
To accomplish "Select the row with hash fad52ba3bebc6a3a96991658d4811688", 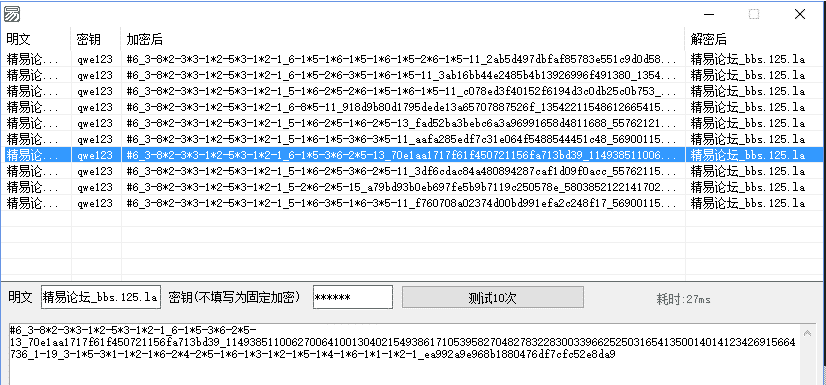I will point(412,123).
